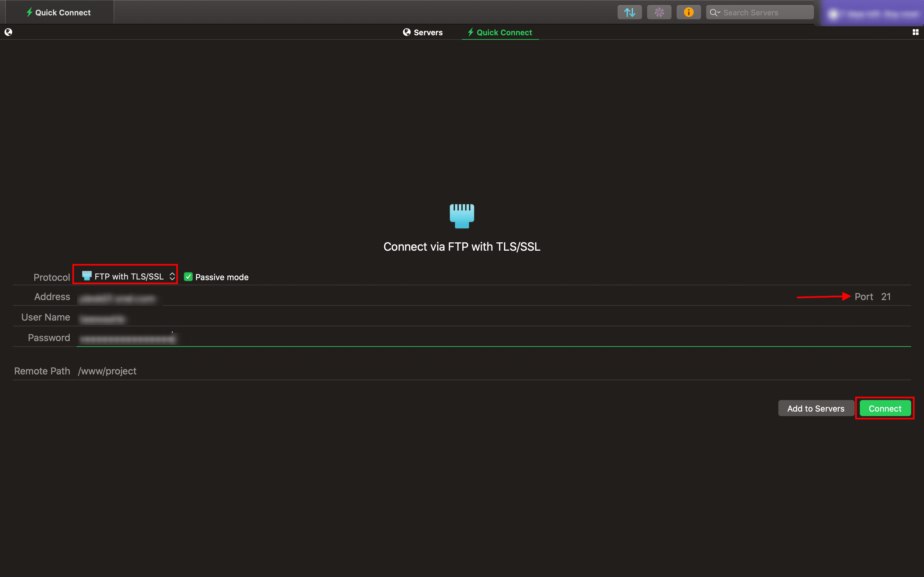Click the pinwheel activity icon in toolbar
The height and width of the screenshot is (577, 924).
tap(659, 13)
